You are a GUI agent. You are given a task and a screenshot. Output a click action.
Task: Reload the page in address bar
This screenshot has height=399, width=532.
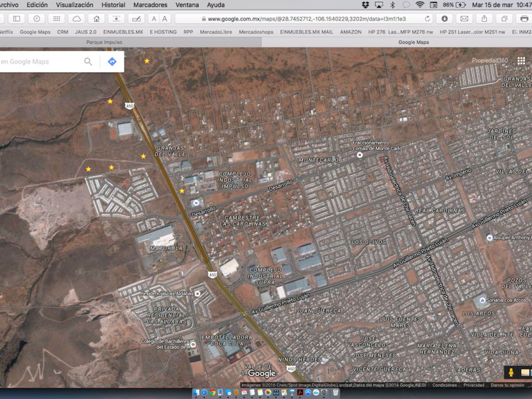pyautogui.click(x=427, y=19)
